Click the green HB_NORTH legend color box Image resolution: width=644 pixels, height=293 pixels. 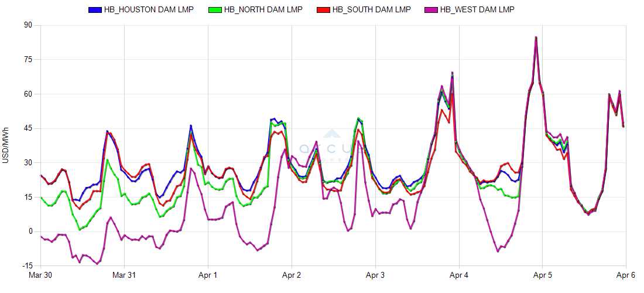214,10
